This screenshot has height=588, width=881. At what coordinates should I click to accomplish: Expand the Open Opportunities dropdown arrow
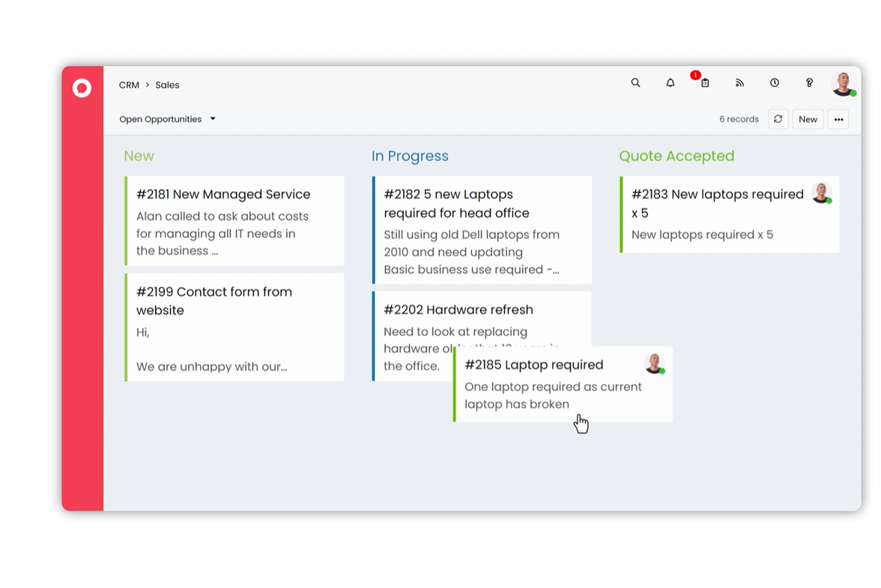pyautogui.click(x=213, y=119)
